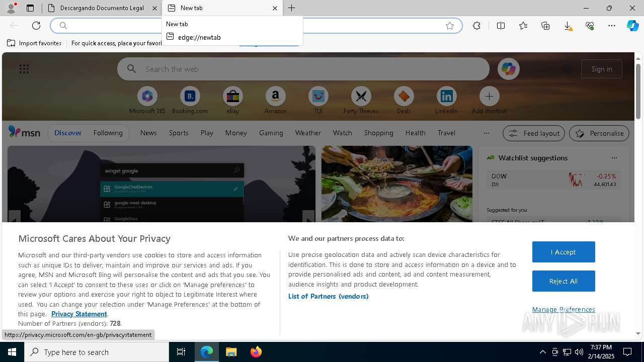Open the Health section
Screen dimensions: 644x362
pos(416,133)
